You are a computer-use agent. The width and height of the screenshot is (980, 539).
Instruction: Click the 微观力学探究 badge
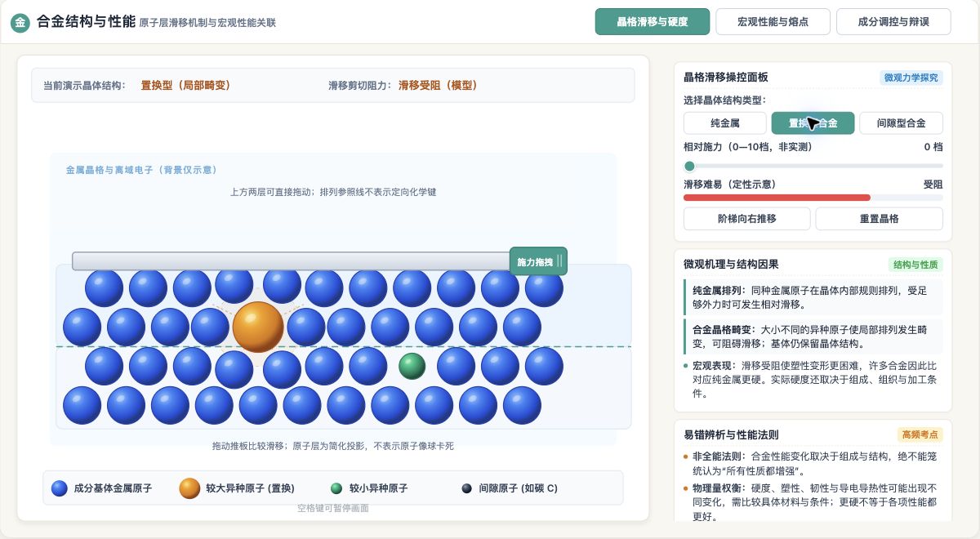coord(911,78)
